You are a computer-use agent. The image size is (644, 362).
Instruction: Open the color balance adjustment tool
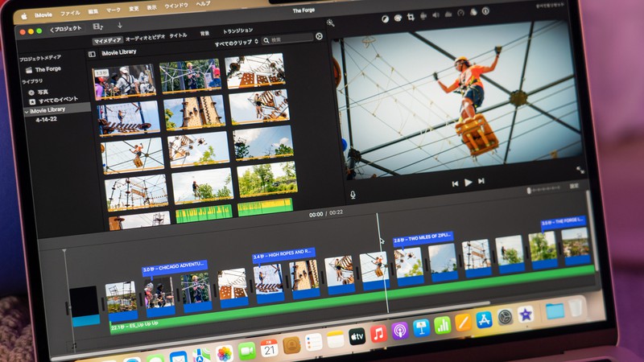[385, 19]
